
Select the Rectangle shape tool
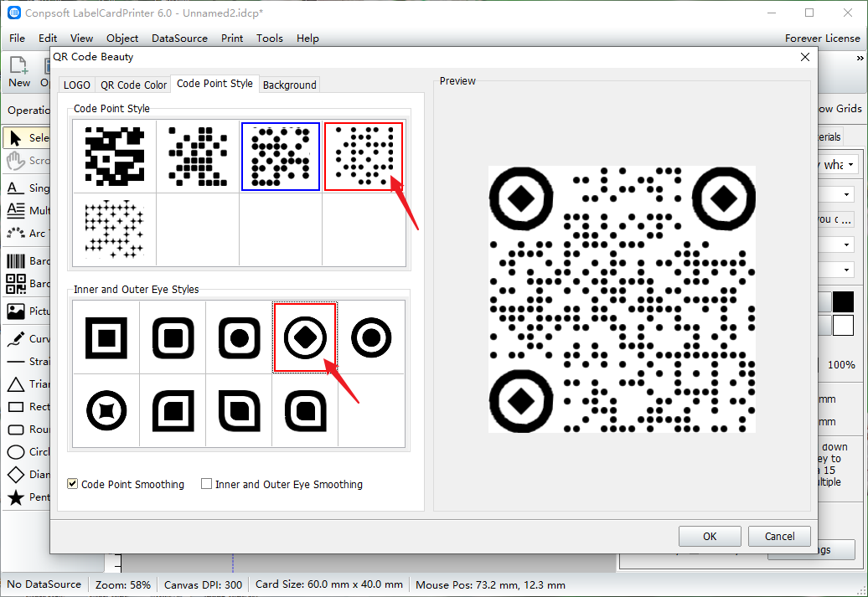point(26,407)
